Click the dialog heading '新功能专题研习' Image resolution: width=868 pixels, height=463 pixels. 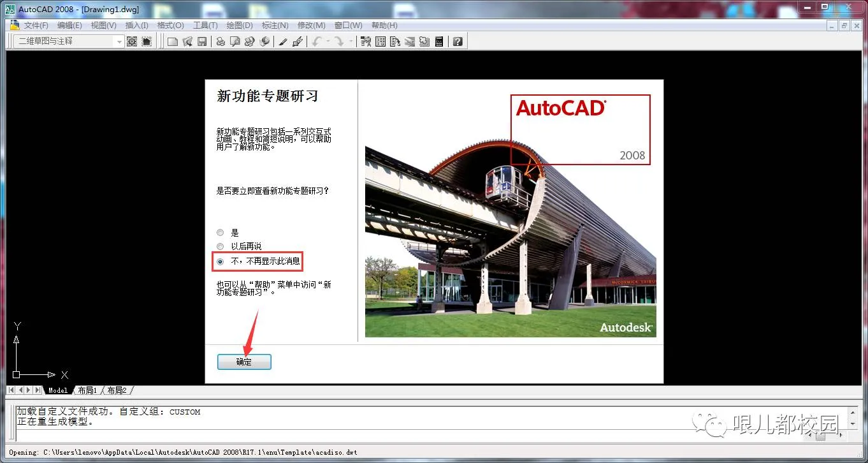[267, 96]
